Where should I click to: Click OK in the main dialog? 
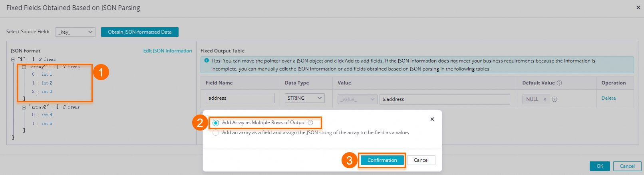[600, 166]
